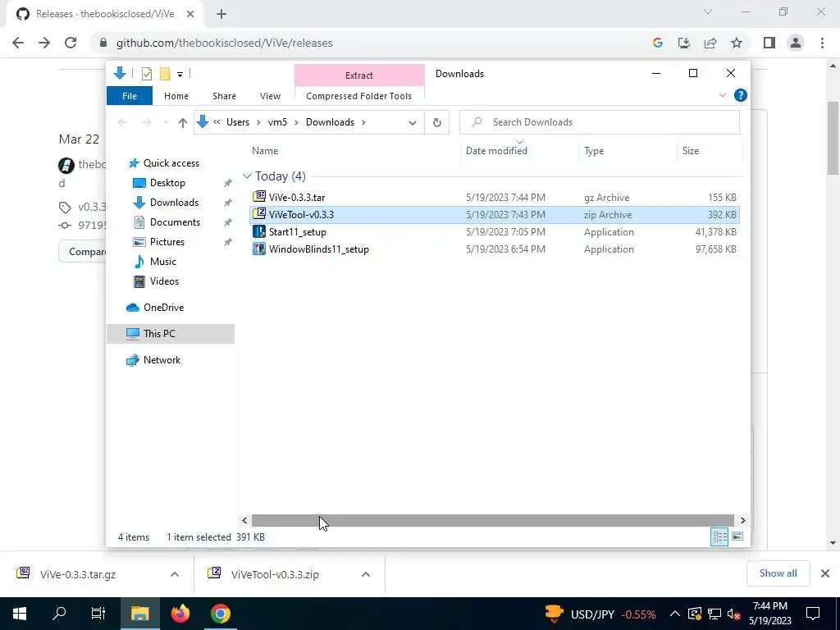This screenshot has height=630, width=840.
Task: Go up one folder level
Action: [x=183, y=123]
